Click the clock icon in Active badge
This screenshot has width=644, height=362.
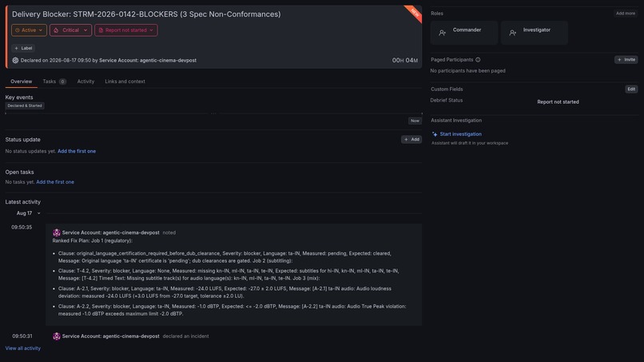[x=18, y=30]
